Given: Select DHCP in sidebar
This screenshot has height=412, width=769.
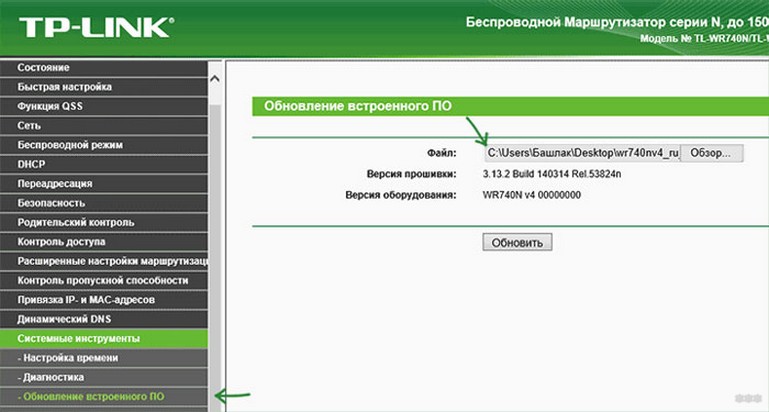Looking at the screenshot, I should [x=103, y=164].
